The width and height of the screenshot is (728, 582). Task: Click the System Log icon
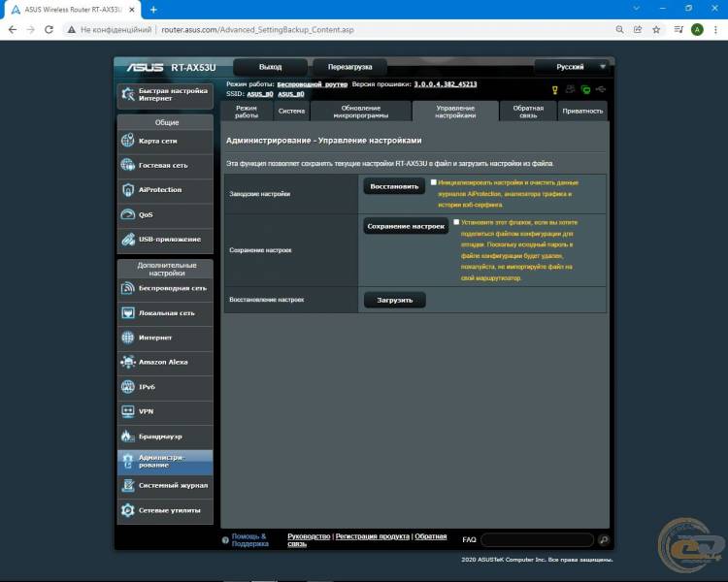128,485
